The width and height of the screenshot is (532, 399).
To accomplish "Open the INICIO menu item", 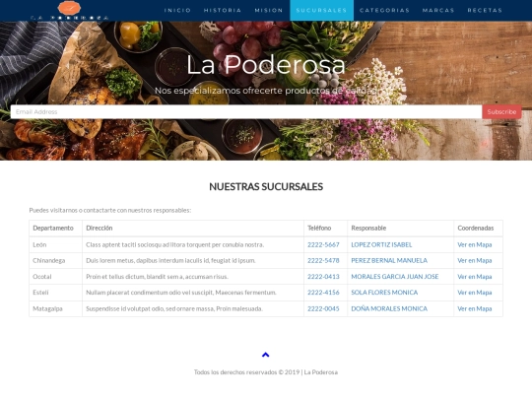I will coord(177,10).
